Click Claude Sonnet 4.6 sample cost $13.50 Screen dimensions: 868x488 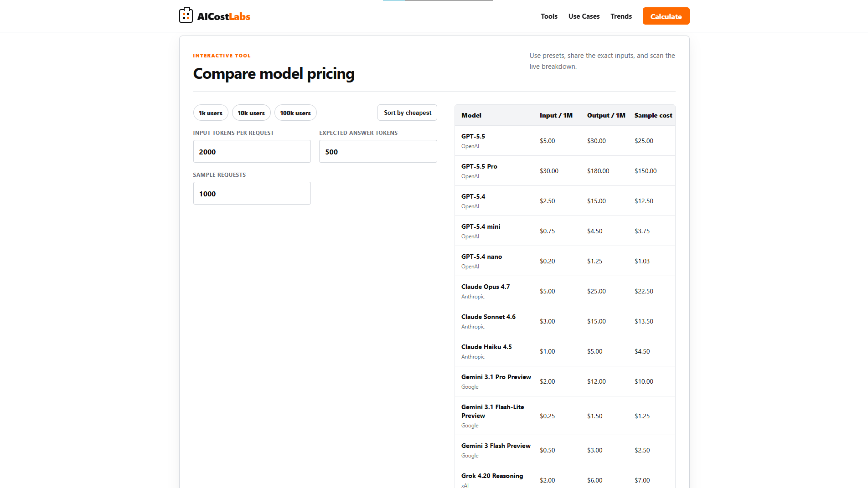pos(644,321)
